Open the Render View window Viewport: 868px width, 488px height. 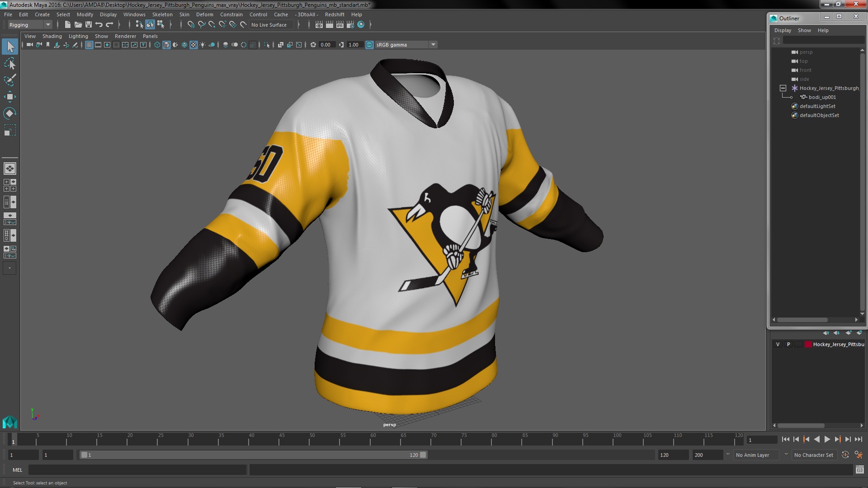click(x=319, y=25)
